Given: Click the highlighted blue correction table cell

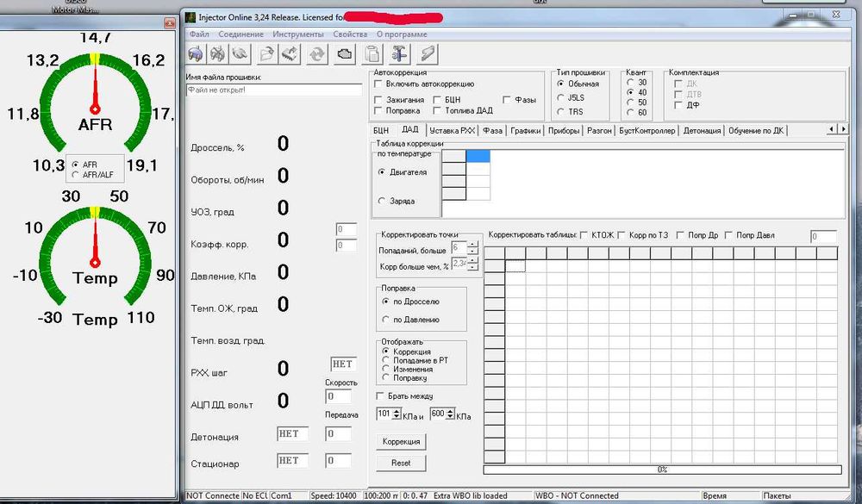Looking at the screenshot, I should pos(478,156).
